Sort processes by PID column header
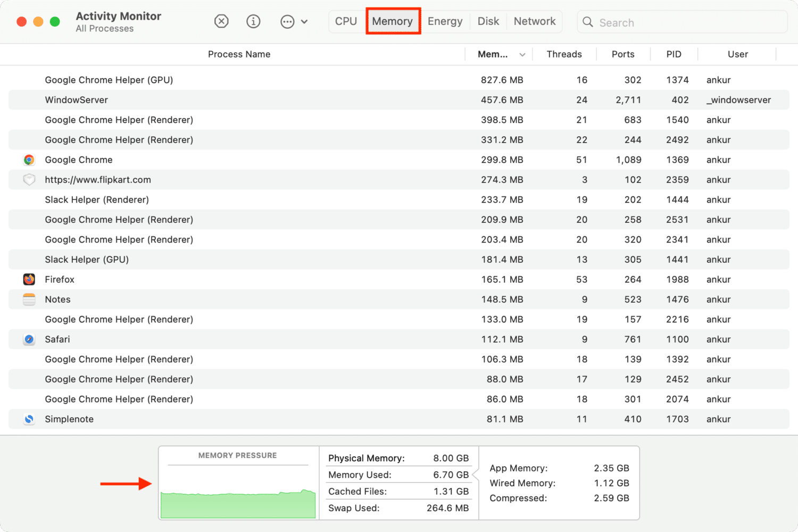798x532 pixels. pos(674,54)
